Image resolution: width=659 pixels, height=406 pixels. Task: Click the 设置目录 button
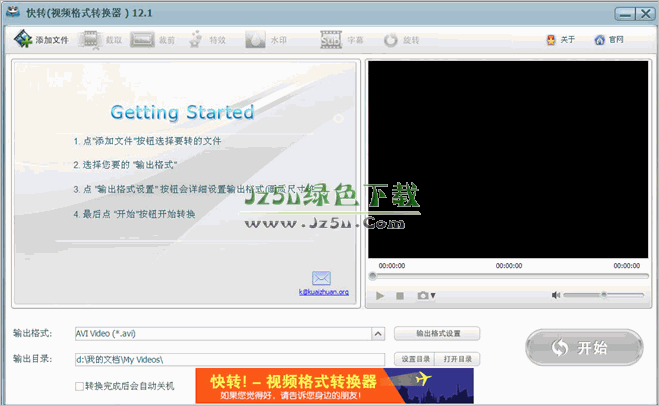point(416,359)
